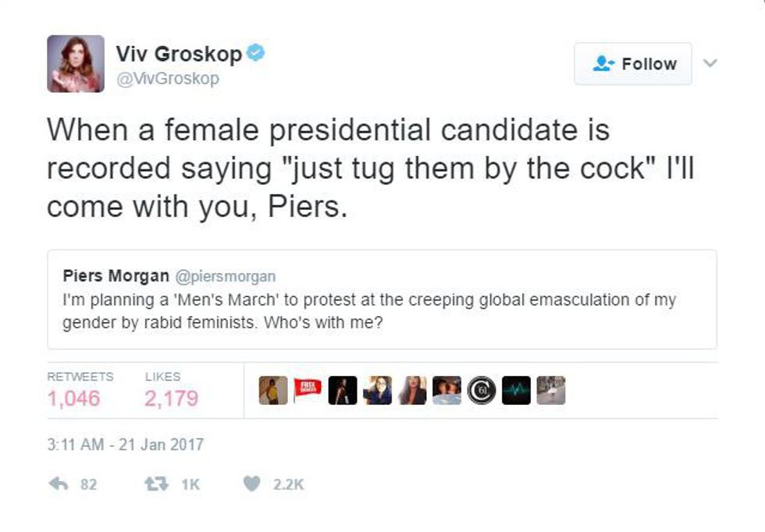Open the tweet options dropdown chevron
The height and width of the screenshot is (532, 765).
[x=710, y=63]
